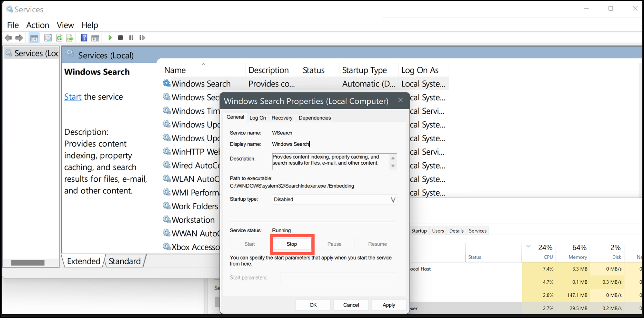The width and height of the screenshot is (644, 318).
Task: Sort by the Log On As column header
Action: point(424,70)
